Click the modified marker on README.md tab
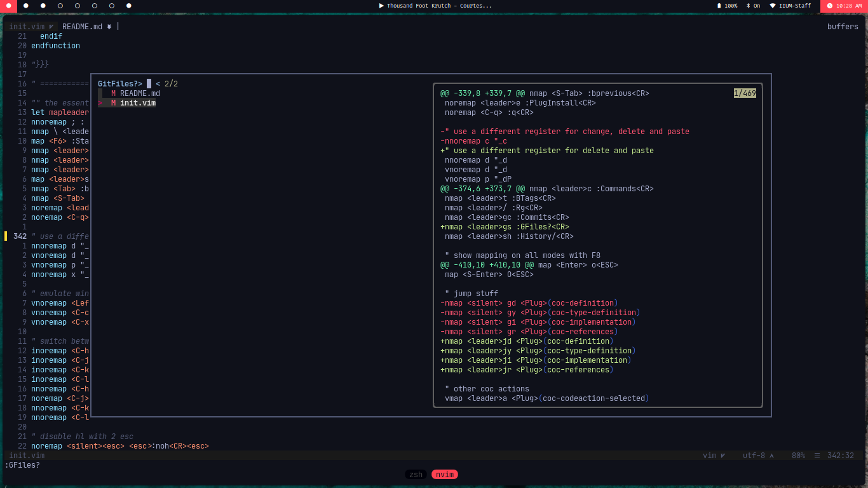The image size is (868, 488). (107, 27)
